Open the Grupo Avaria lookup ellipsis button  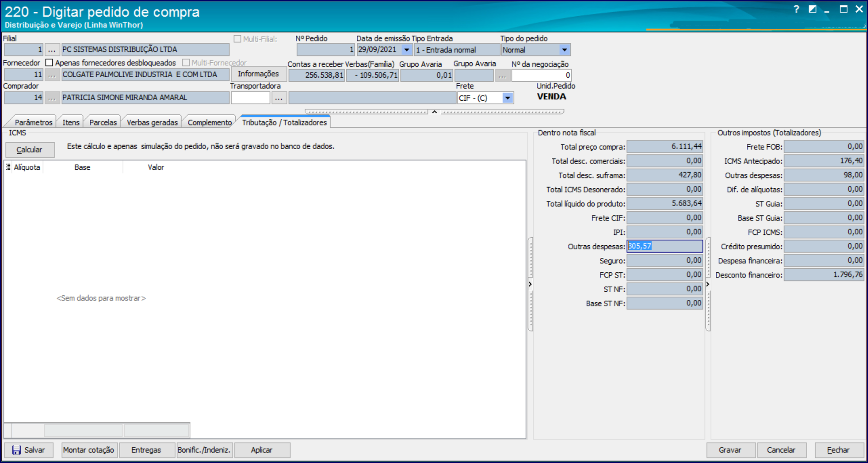point(502,75)
